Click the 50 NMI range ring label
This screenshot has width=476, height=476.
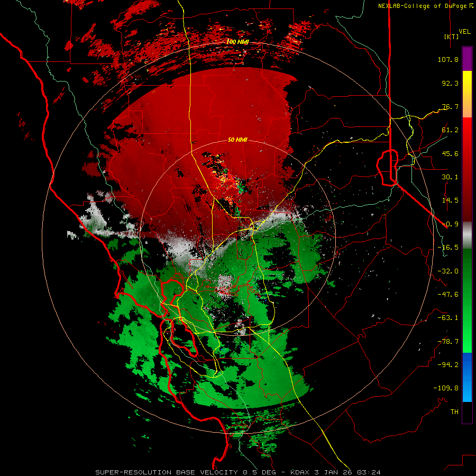point(237,140)
